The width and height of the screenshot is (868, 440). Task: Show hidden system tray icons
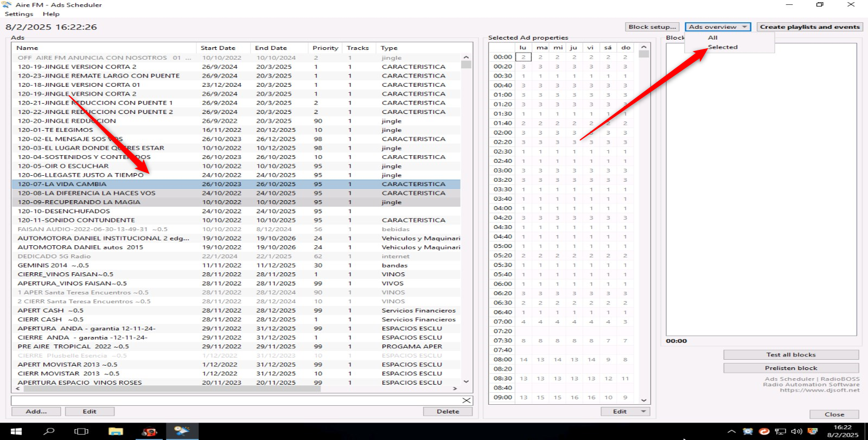pyautogui.click(x=731, y=432)
